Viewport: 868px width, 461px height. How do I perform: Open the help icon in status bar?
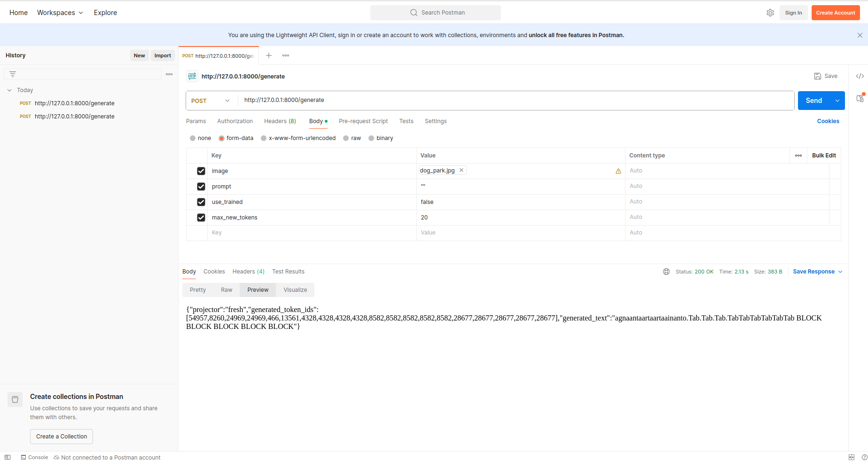pyautogui.click(x=864, y=457)
